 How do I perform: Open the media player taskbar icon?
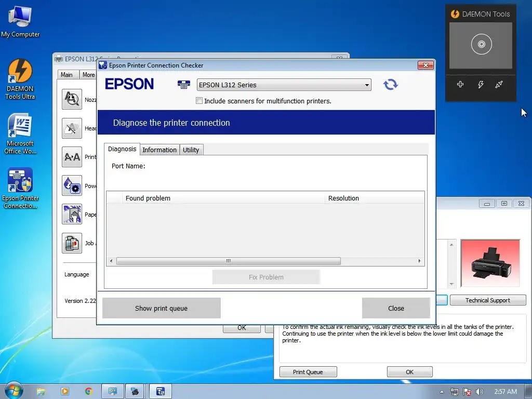point(64,392)
